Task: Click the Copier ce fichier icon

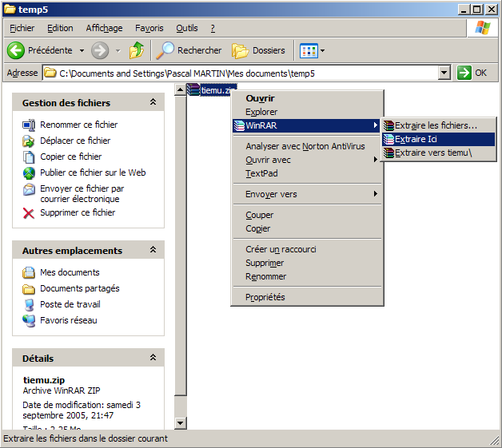Action: (x=29, y=157)
